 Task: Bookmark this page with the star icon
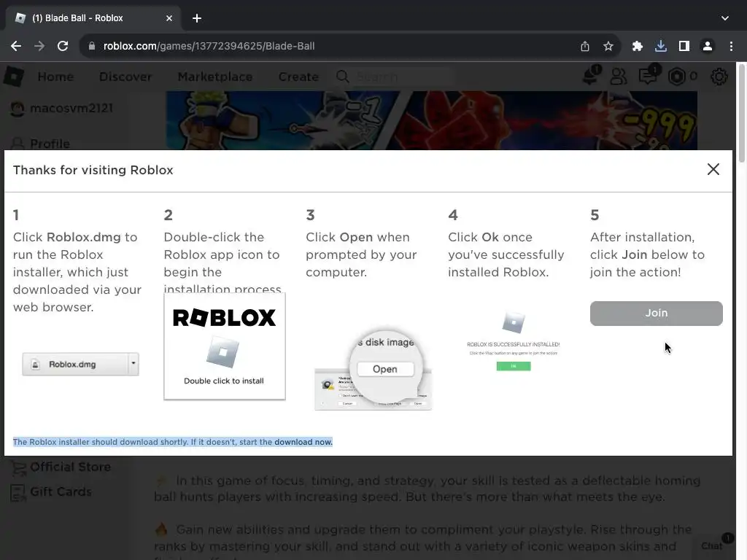tap(608, 46)
